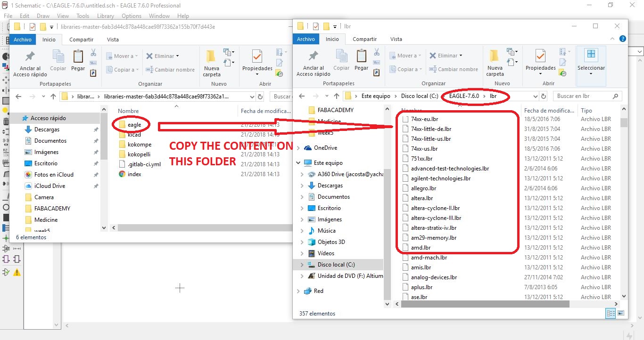This screenshot has height=340, width=644.
Task: Go back using lbr window's back arrow
Action: (x=302, y=96)
